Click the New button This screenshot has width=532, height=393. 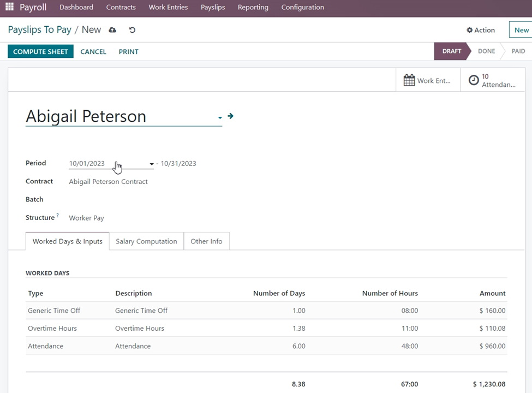coord(521,30)
